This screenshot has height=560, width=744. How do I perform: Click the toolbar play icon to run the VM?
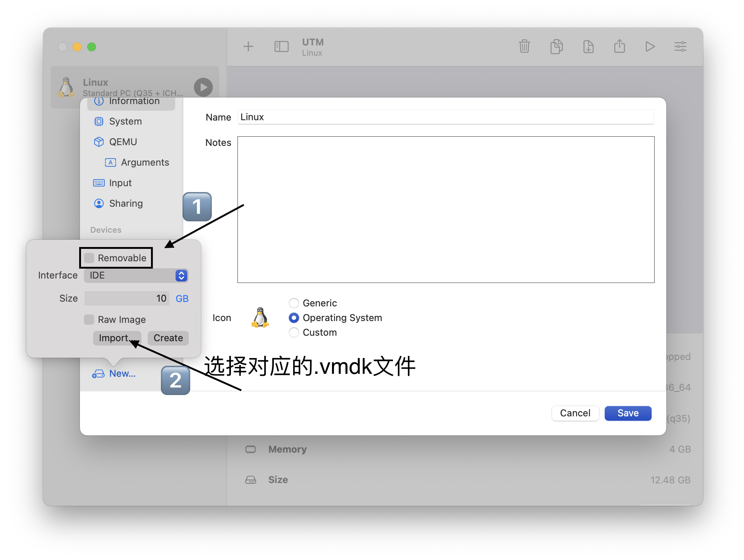[x=650, y=47]
